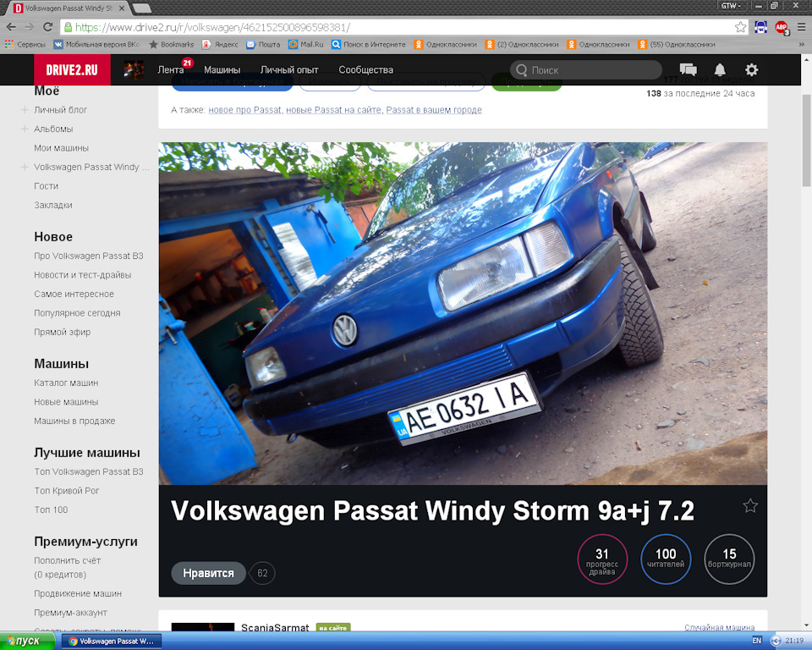Screen dimensions: 812x650
Task: Open Мобильная версия ВК bookmark
Action: coord(96,45)
